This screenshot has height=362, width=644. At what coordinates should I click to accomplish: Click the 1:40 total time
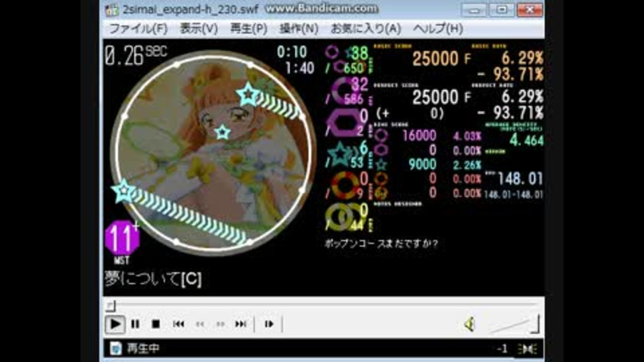tap(299, 68)
